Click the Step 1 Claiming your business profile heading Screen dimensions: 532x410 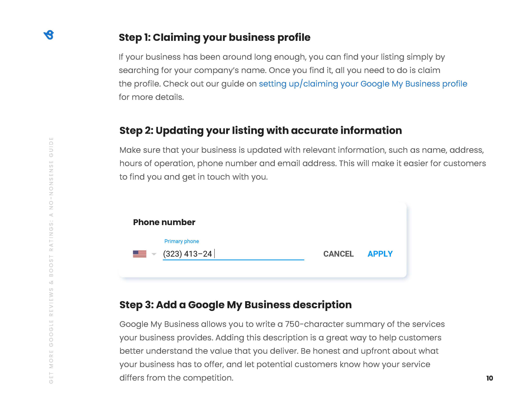[214, 37]
